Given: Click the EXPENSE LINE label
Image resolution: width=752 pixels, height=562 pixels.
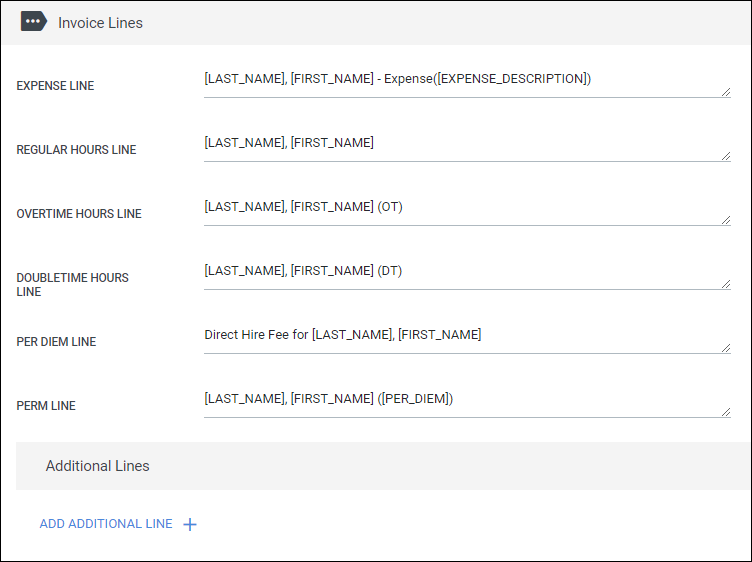Looking at the screenshot, I should (x=55, y=86).
